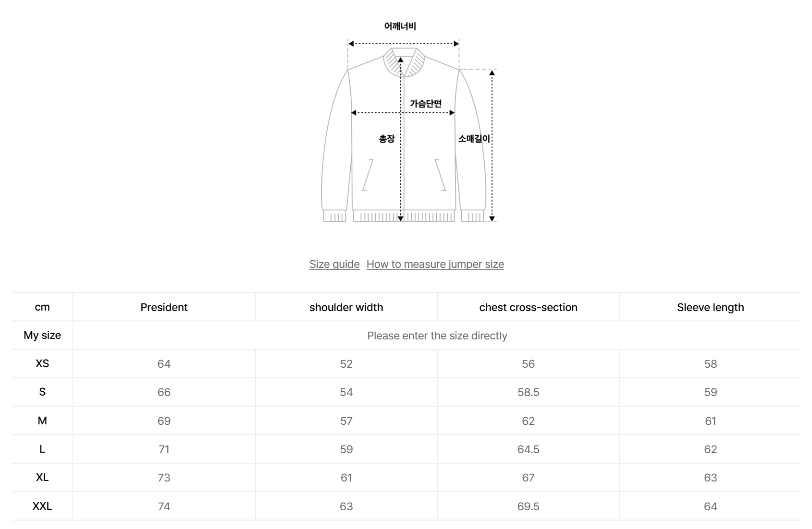812x529 pixels.
Task: Select the XL size row
Action: [x=42, y=478]
